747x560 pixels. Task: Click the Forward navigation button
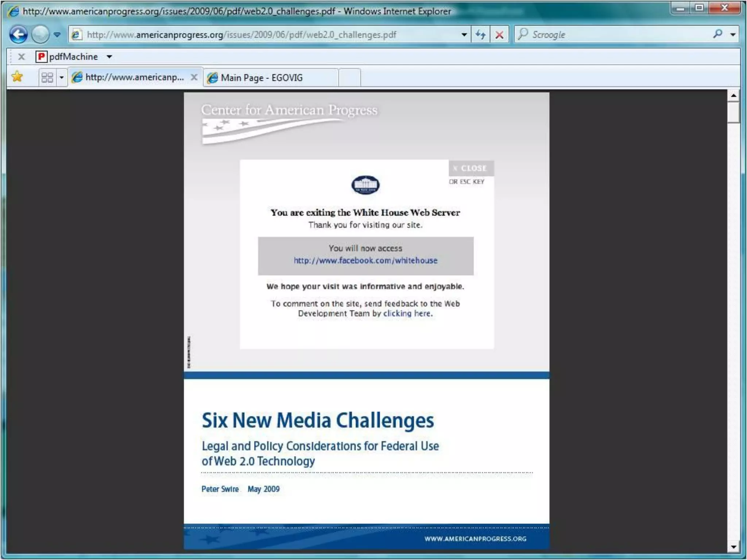tap(40, 35)
